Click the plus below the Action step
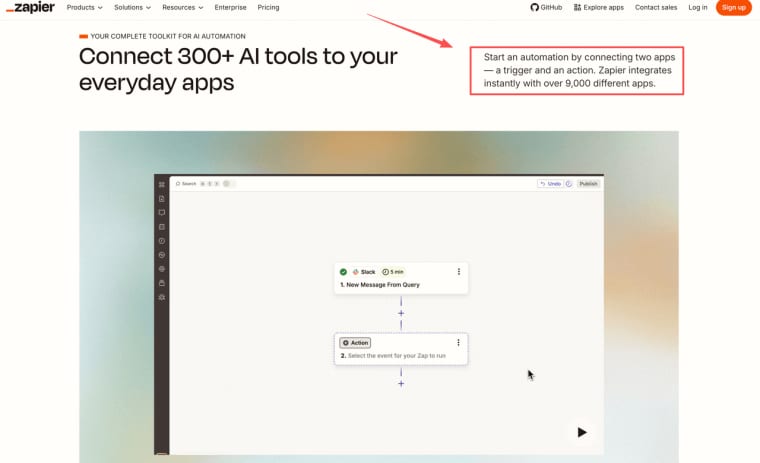 coord(401,383)
